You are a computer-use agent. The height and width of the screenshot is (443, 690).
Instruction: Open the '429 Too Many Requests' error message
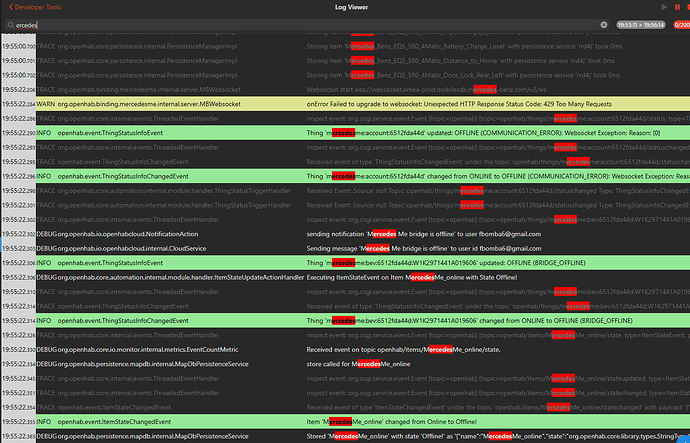(x=459, y=104)
